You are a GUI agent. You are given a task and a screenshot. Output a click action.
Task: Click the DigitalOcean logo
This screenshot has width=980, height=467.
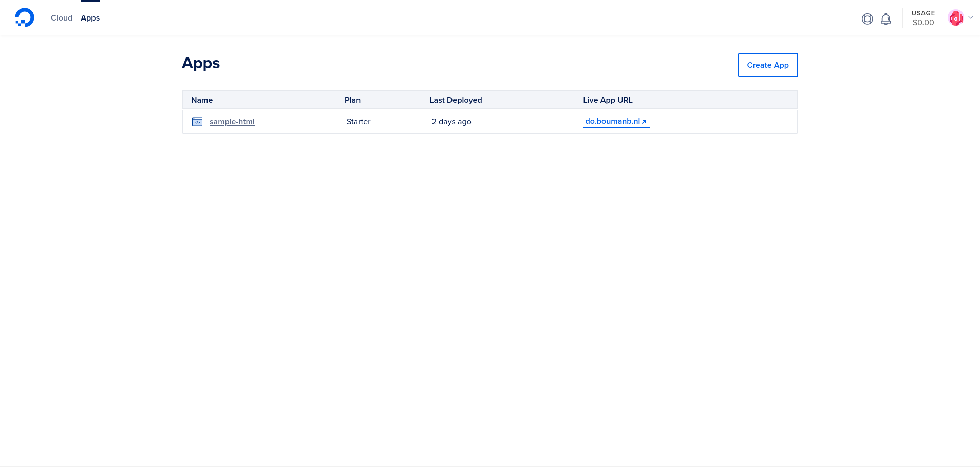24,17
